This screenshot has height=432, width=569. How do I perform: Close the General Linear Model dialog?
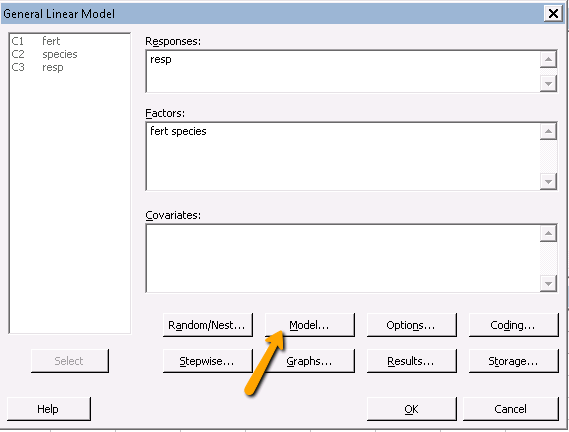[x=553, y=14]
